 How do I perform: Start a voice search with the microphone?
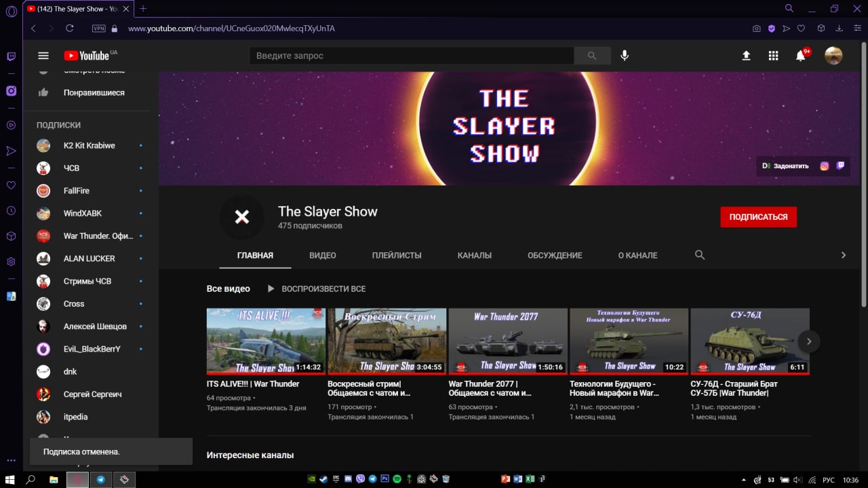click(625, 56)
